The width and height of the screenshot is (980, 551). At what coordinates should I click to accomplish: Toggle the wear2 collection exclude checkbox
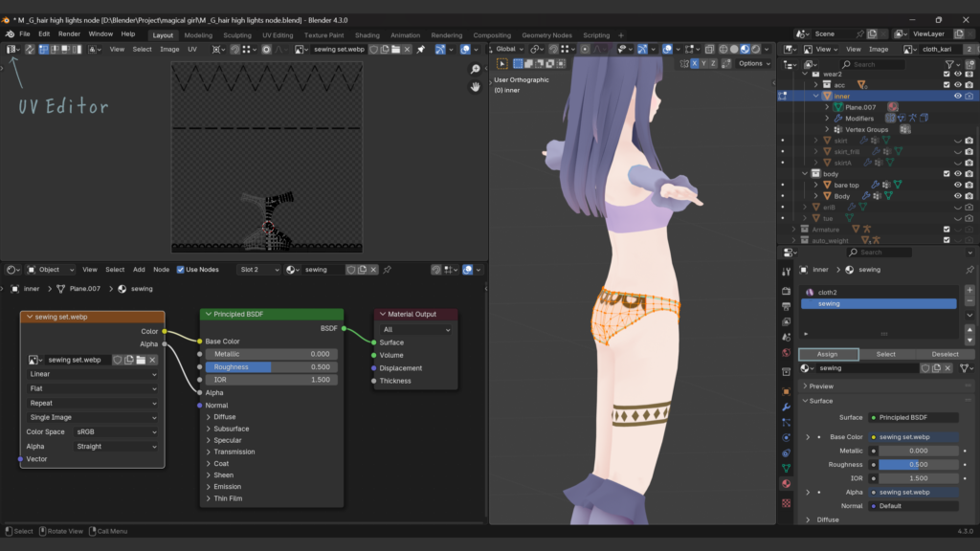point(947,74)
